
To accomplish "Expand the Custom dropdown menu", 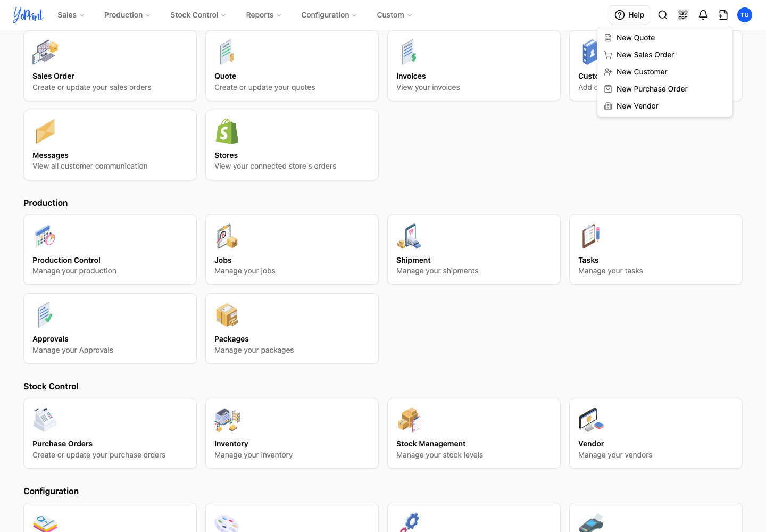I will click(394, 15).
